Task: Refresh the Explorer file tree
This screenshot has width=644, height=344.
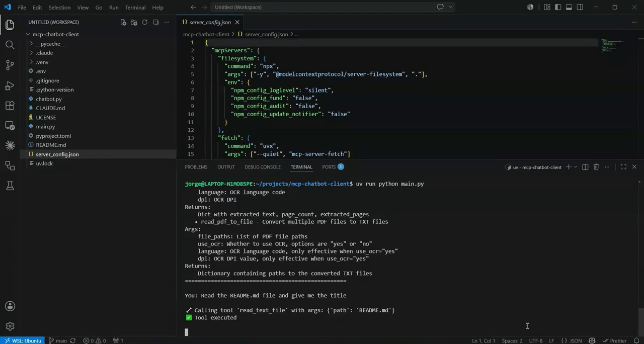Action: coord(145,22)
